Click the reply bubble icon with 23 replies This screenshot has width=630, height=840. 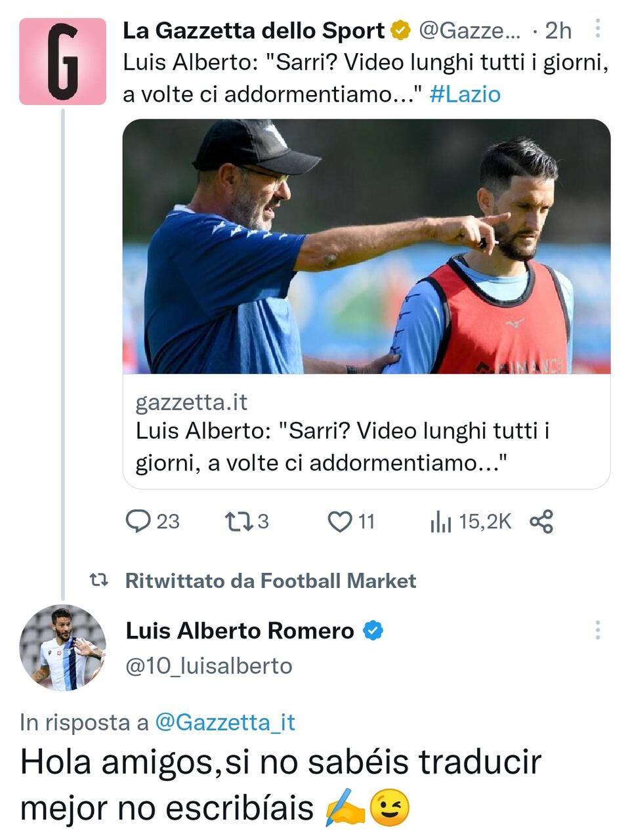coord(138,522)
